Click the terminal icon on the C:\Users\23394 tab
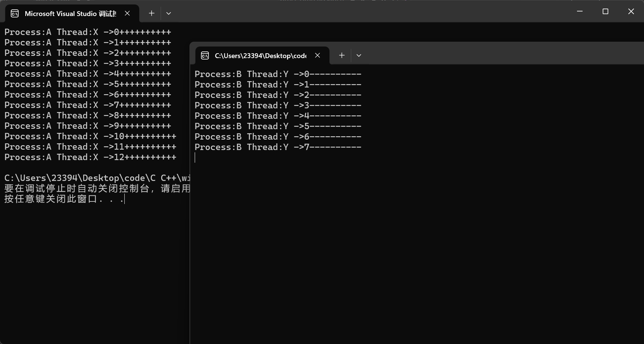 [x=205, y=56]
